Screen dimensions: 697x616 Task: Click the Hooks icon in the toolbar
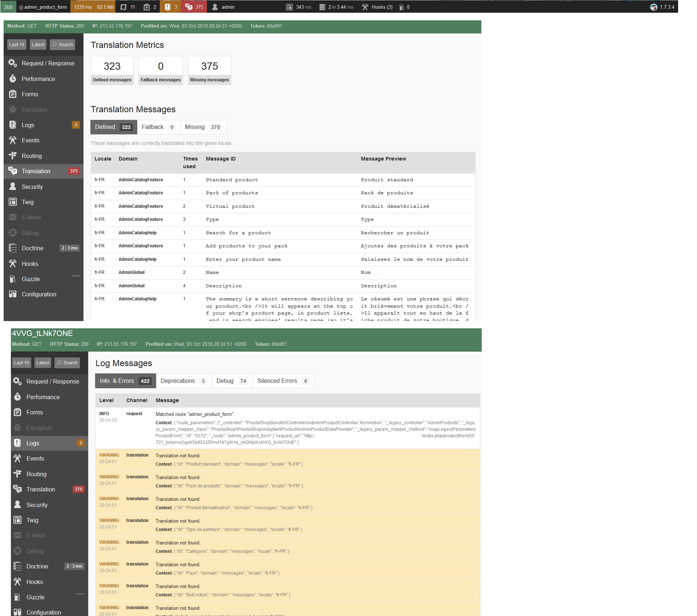click(x=365, y=7)
